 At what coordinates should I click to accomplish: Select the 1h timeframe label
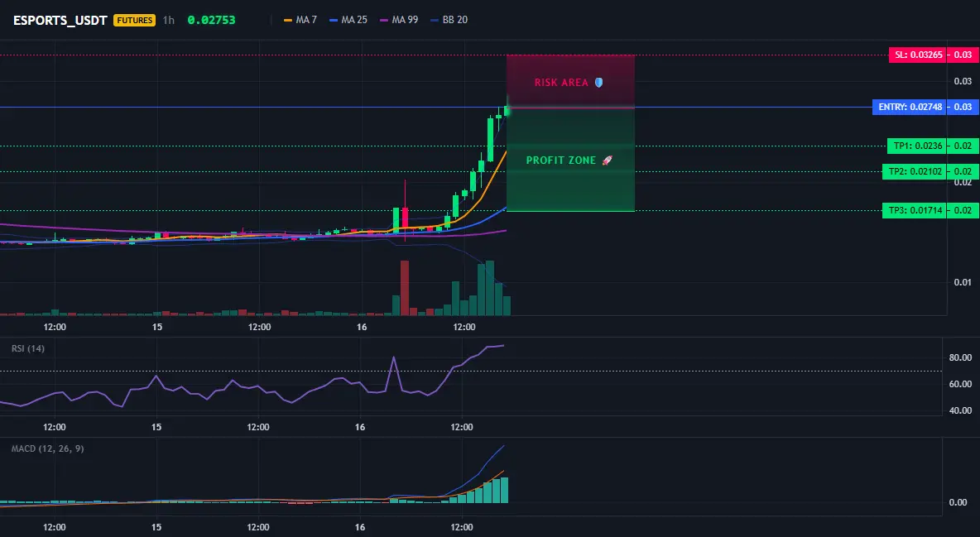[169, 20]
